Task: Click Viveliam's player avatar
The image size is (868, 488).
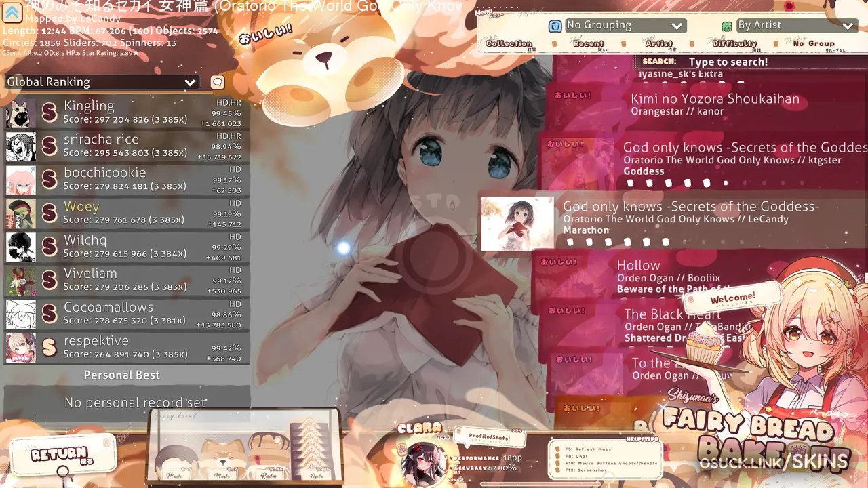Action: (21, 281)
